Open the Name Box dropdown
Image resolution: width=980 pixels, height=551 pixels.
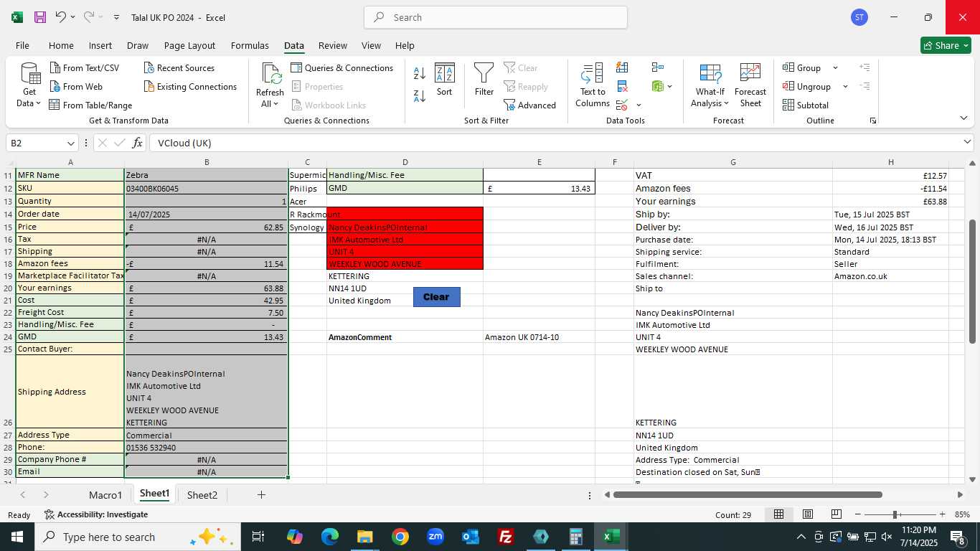point(70,143)
